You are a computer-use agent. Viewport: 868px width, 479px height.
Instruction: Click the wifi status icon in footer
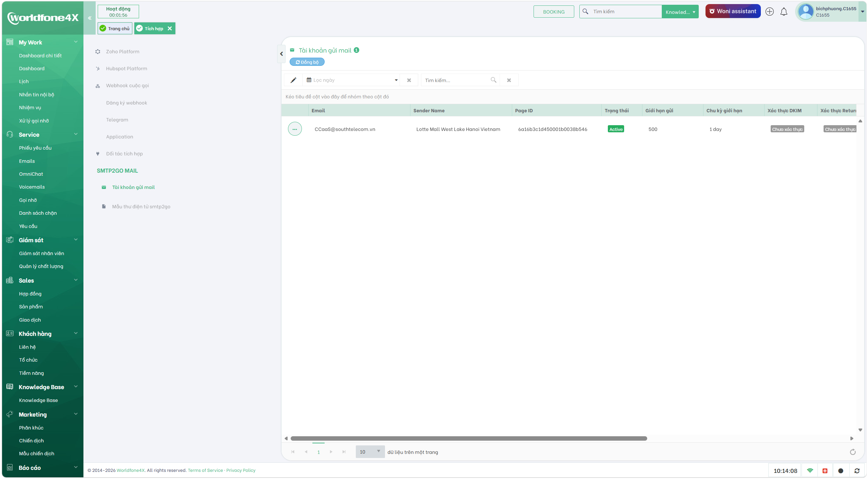click(810, 471)
